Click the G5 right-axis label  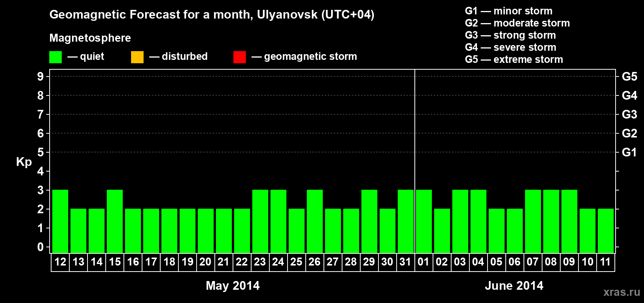pos(630,77)
